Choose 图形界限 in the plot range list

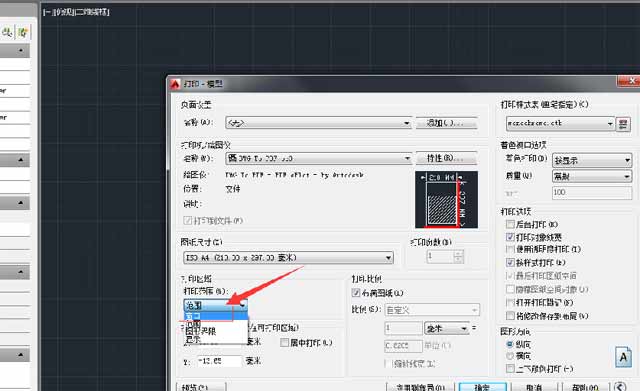[x=216, y=331]
